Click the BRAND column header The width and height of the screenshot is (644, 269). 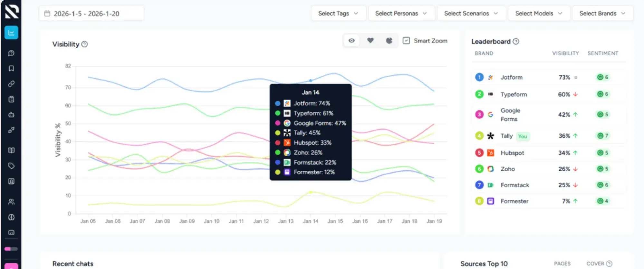[484, 53]
